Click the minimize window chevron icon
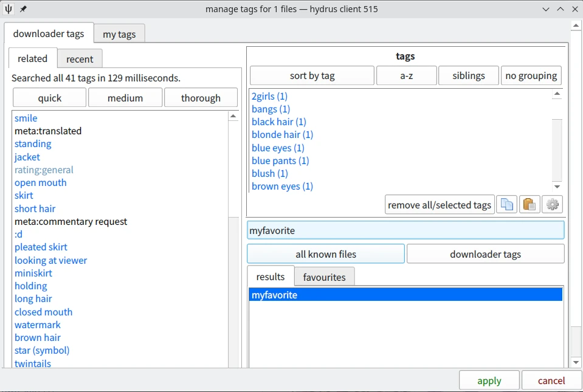 click(x=546, y=9)
